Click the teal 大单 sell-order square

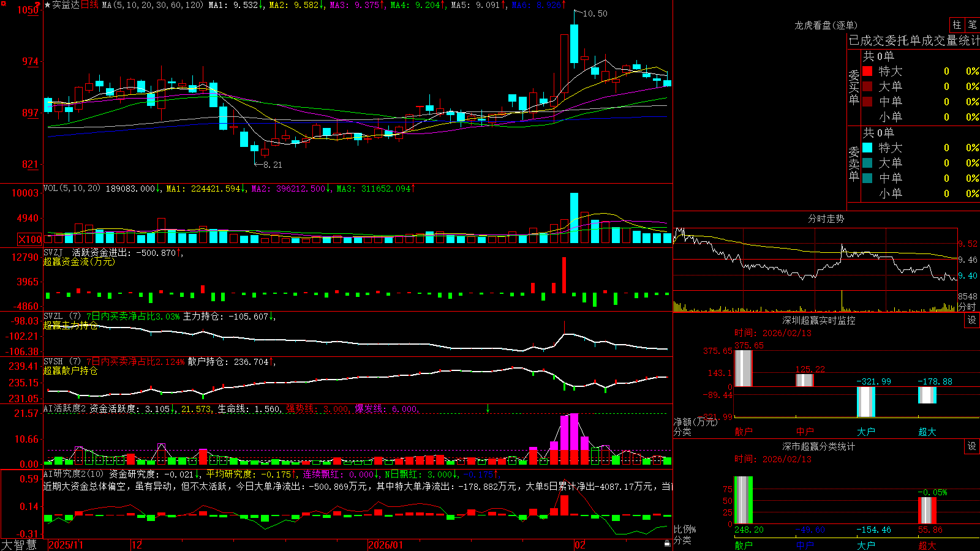point(867,163)
